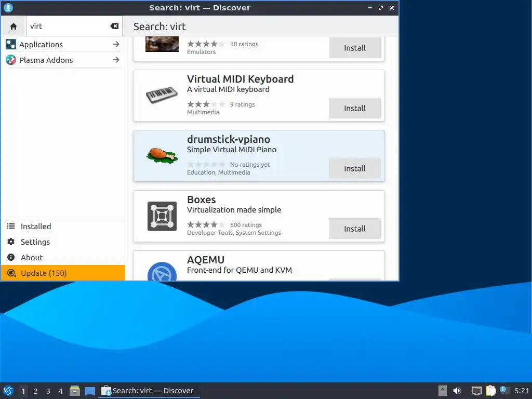Install the Emulators app at top
532x399 pixels.
pyautogui.click(x=354, y=48)
